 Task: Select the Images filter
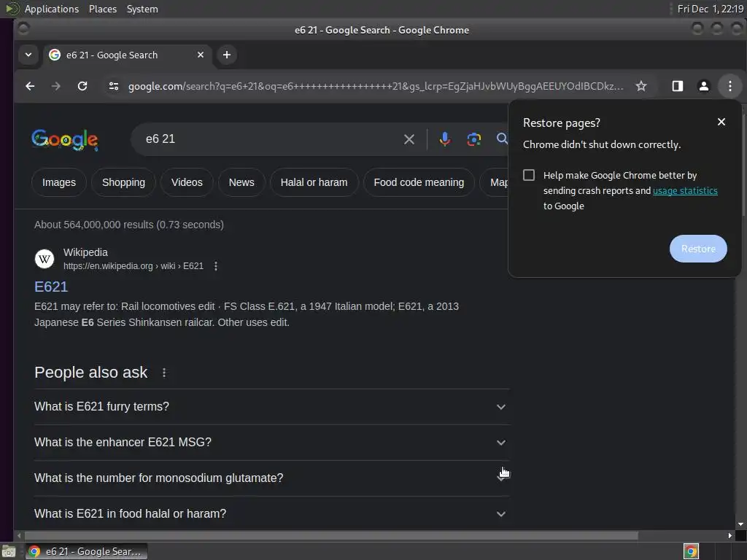(59, 182)
